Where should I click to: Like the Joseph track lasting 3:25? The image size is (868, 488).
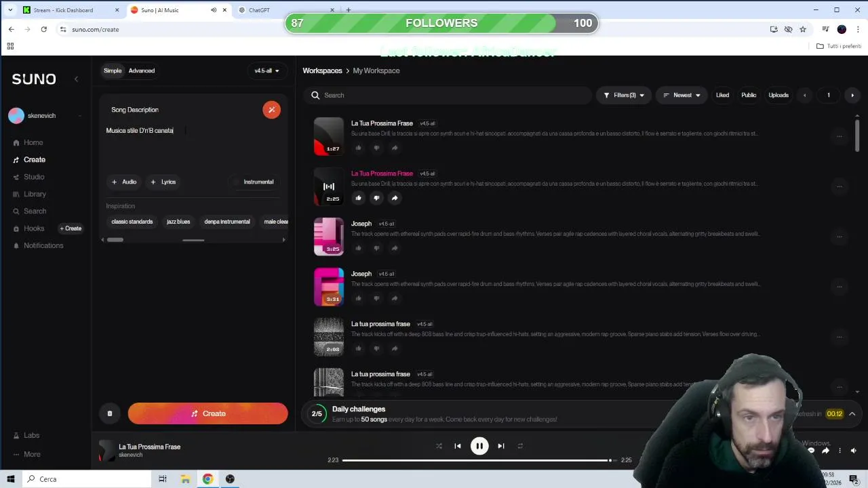(358, 248)
